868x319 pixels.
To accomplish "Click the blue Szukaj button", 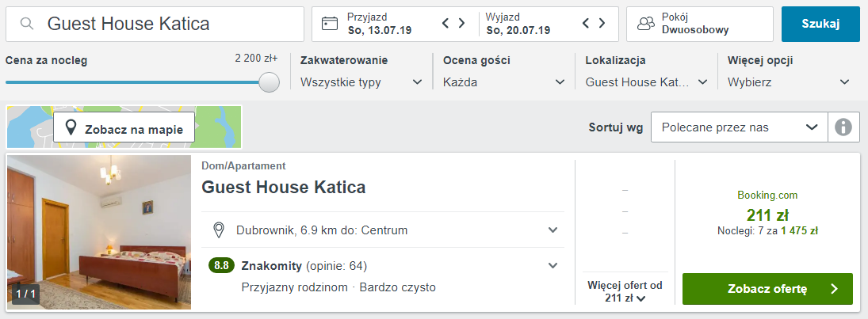I will click(x=821, y=24).
